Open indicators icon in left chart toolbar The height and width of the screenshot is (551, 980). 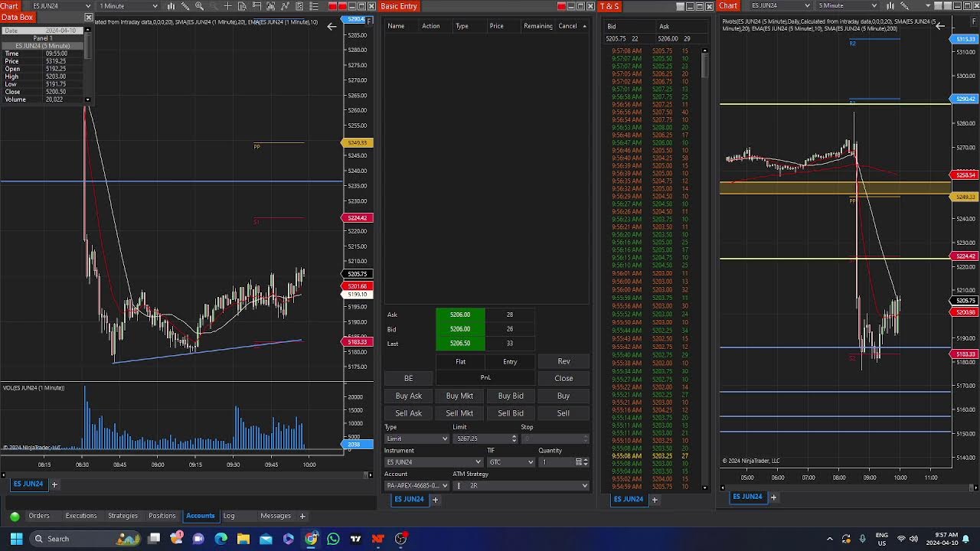[x=285, y=6]
